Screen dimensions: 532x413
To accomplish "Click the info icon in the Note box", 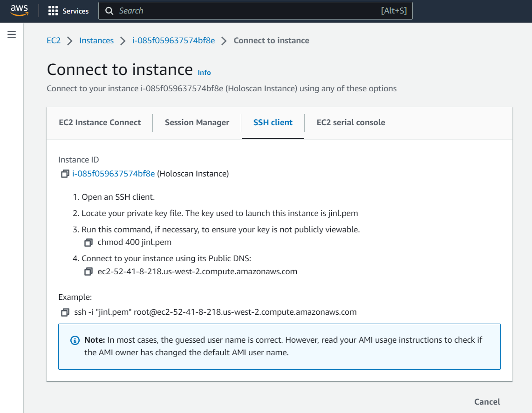I will pyautogui.click(x=75, y=340).
